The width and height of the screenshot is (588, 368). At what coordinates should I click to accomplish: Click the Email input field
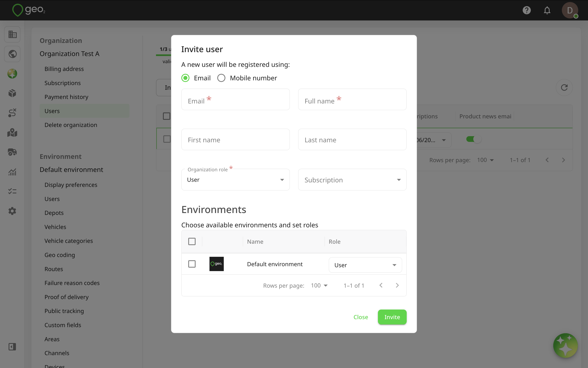coord(235,99)
